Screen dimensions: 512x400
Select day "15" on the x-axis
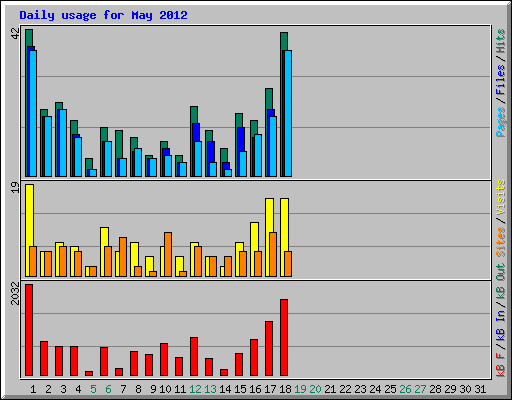pyautogui.click(x=240, y=389)
